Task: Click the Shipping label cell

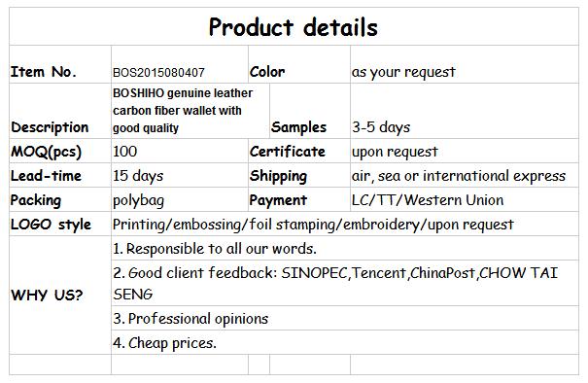Action: [299, 175]
